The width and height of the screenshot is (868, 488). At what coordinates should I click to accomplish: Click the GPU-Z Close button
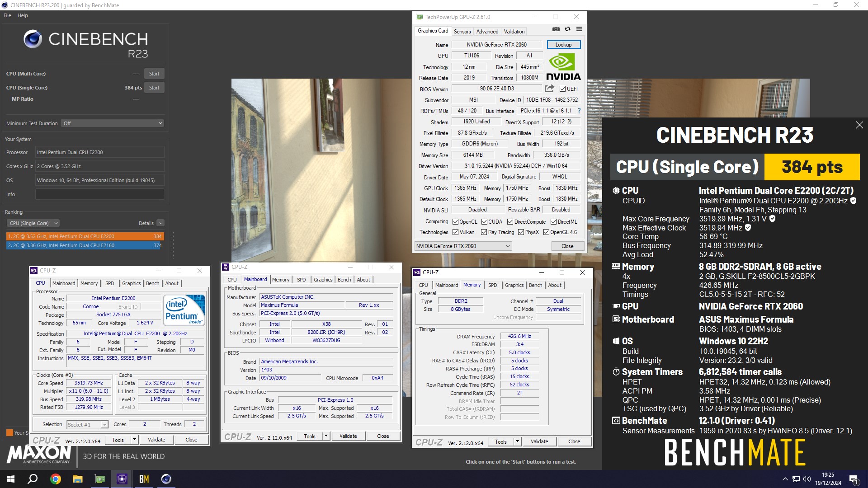567,246
